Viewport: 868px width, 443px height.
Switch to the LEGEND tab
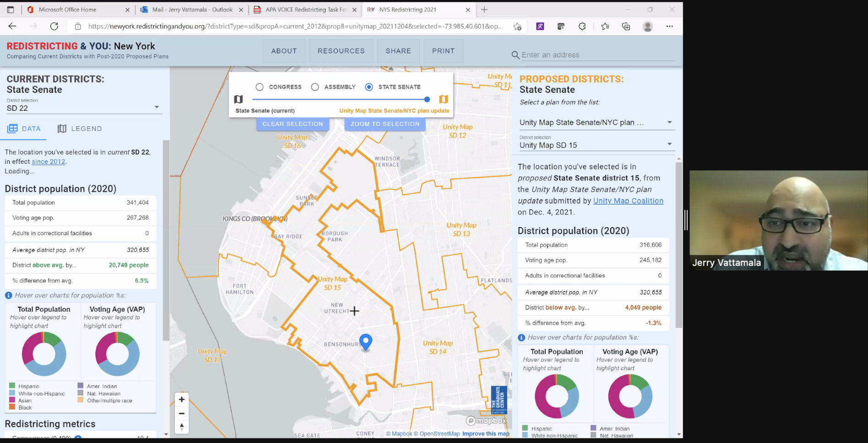80,129
